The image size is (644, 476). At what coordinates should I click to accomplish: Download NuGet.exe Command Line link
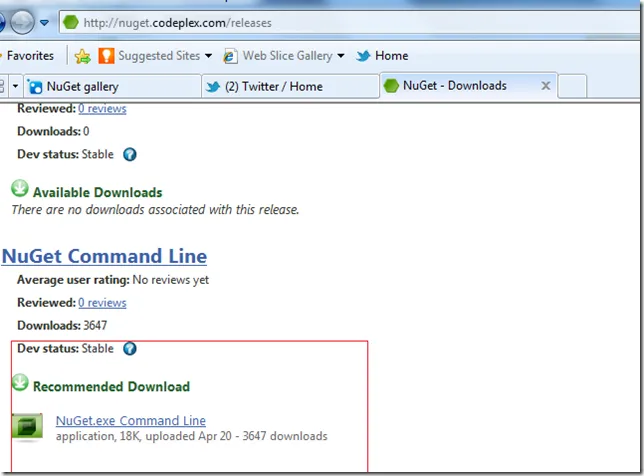[131, 421]
